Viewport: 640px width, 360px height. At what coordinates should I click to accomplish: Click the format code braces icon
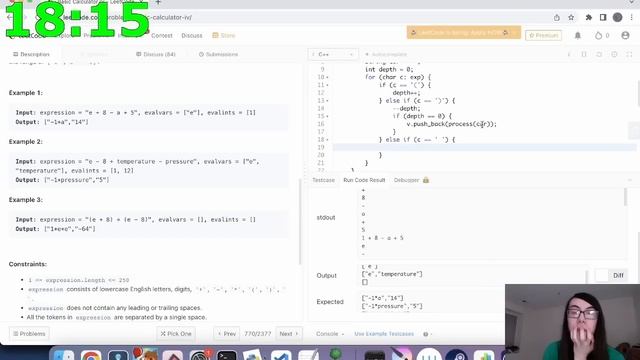(584, 54)
